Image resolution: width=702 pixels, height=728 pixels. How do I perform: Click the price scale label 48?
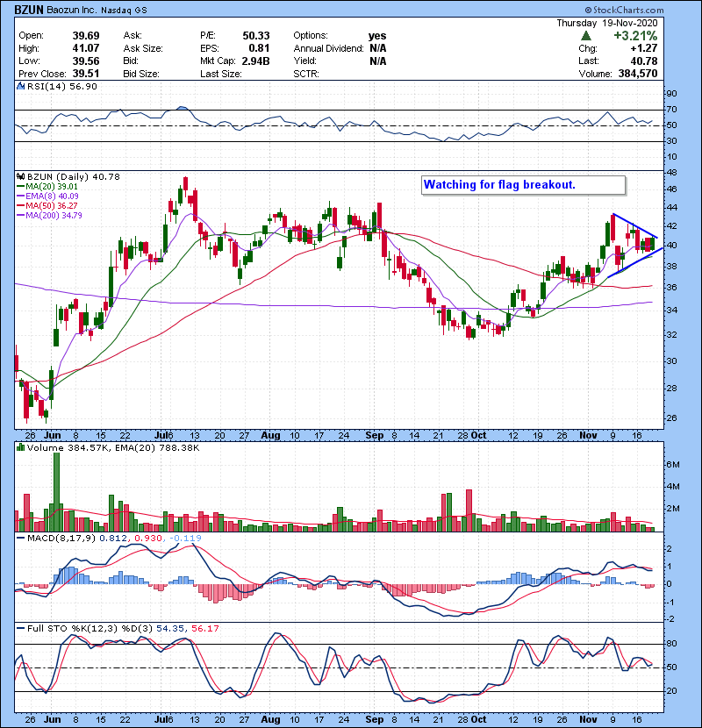point(672,173)
